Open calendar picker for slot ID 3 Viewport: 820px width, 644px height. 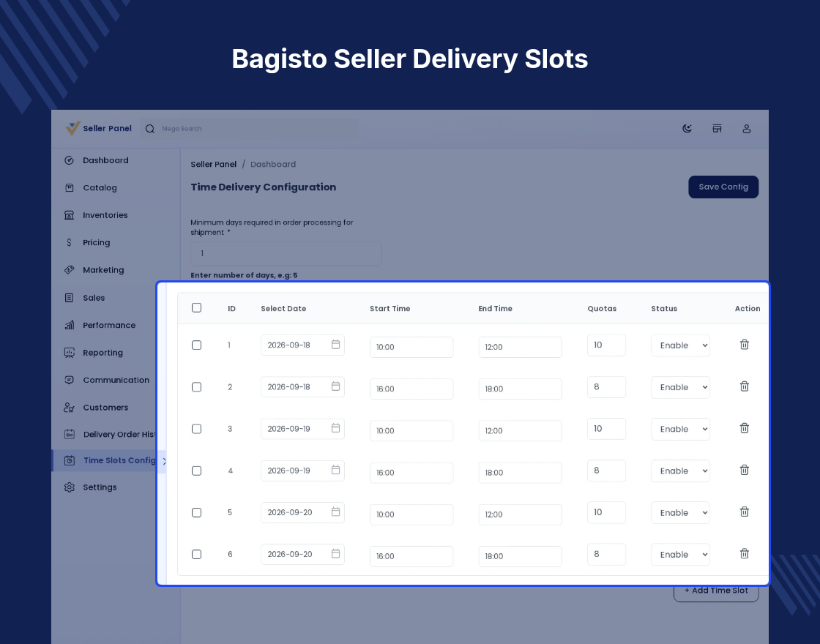click(x=336, y=428)
